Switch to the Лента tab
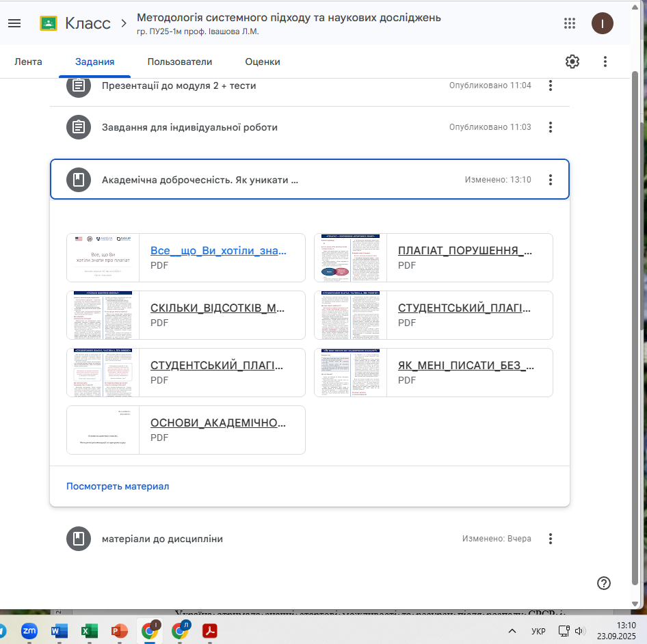Screen dimensions: 647x644 (28, 62)
